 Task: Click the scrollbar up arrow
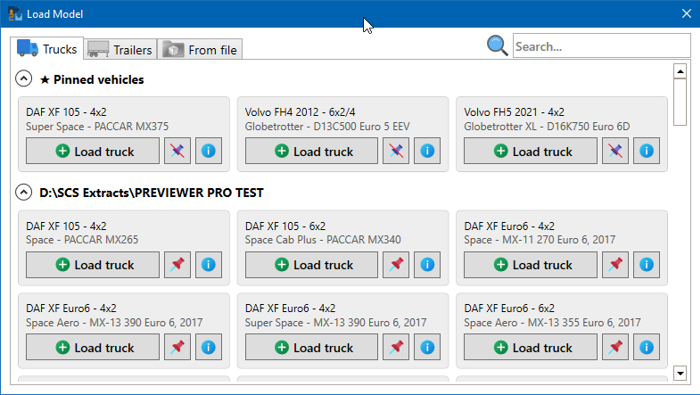point(680,71)
